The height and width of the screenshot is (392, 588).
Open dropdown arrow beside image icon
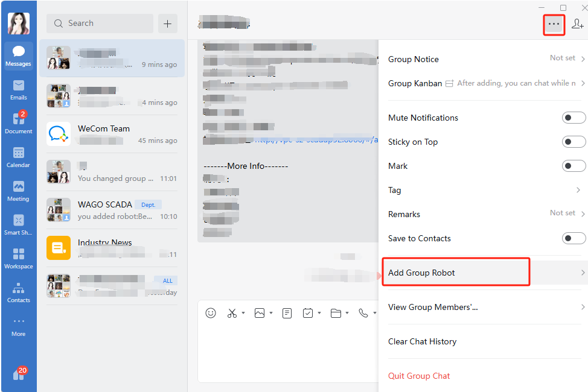271,313
